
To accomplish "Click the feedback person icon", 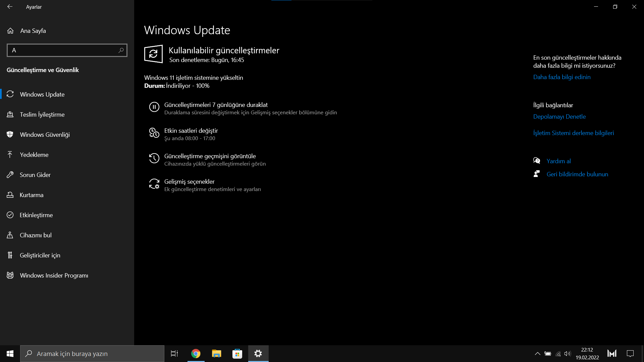I will coord(537,174).
